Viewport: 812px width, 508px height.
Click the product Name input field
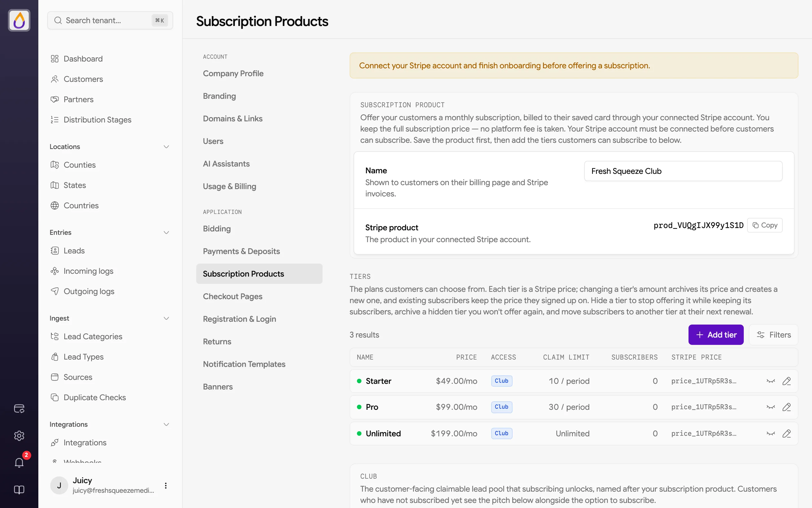tap(683, 171)
